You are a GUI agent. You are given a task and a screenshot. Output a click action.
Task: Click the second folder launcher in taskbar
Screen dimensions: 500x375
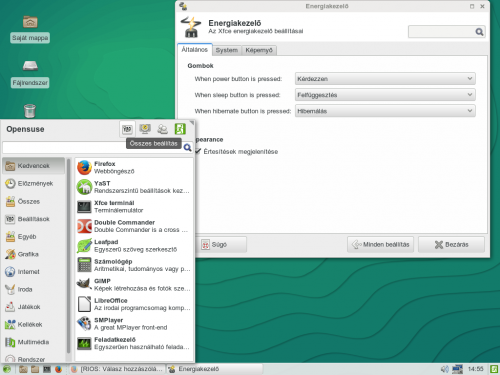(x=35, y=369)
